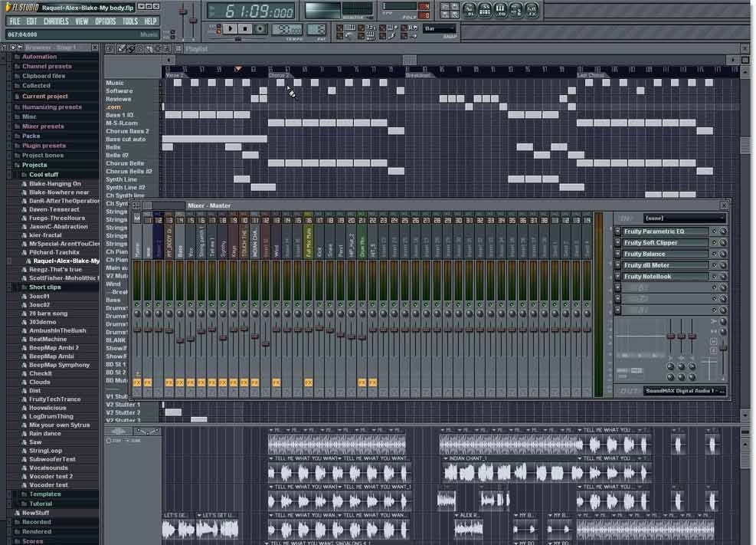This screenshot has height=545, width=756.
Task: Select the Music pattern name in playlist
Action: point(115,83)
